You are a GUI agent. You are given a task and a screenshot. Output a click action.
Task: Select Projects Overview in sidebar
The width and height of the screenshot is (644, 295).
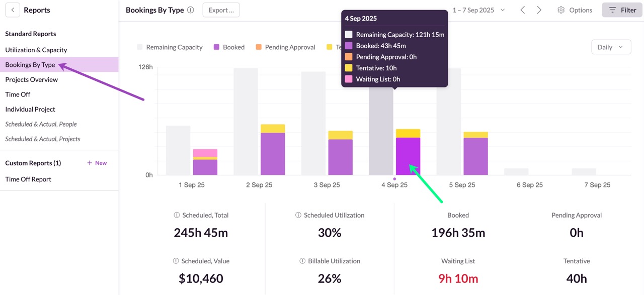tap(32, 80)
